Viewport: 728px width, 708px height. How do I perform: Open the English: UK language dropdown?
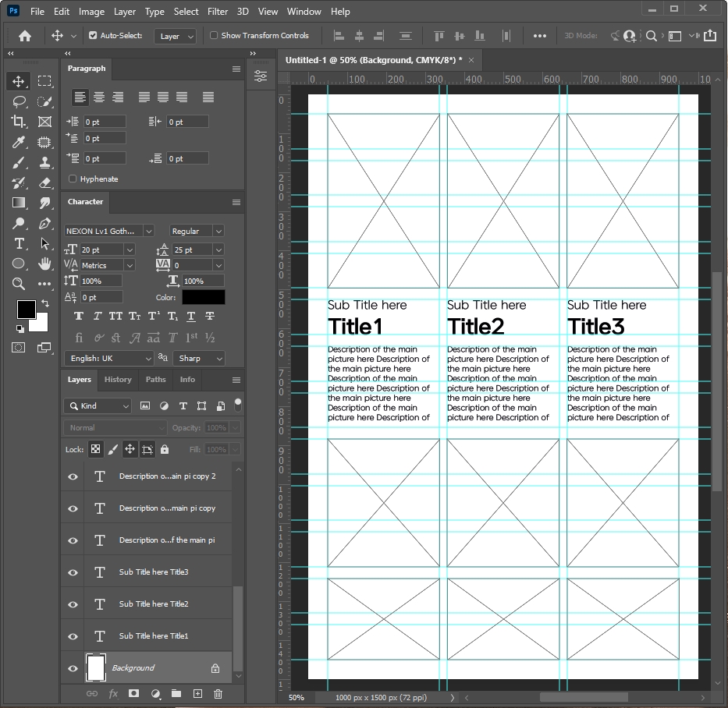pyautogui.click(x=108, y=358)
